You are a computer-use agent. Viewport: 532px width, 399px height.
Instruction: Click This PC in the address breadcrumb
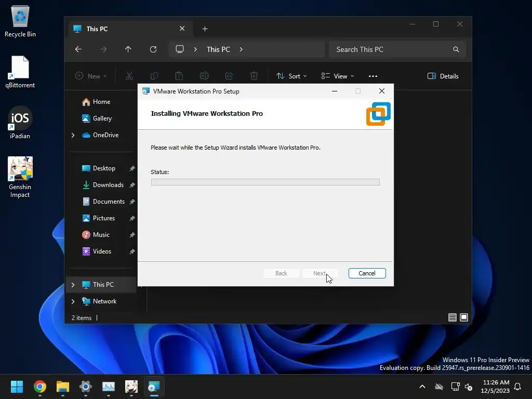[218, 49]
